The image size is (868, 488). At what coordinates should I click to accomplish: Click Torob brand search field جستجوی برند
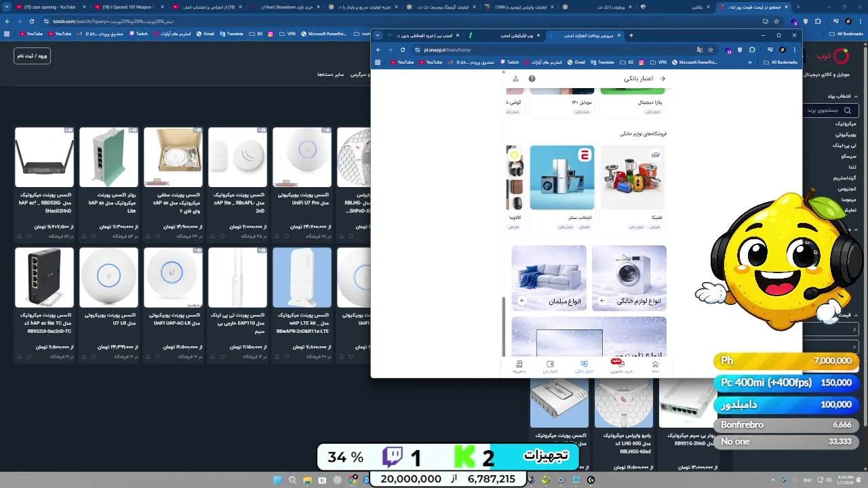pyautogui.click(x=831, y=110)
